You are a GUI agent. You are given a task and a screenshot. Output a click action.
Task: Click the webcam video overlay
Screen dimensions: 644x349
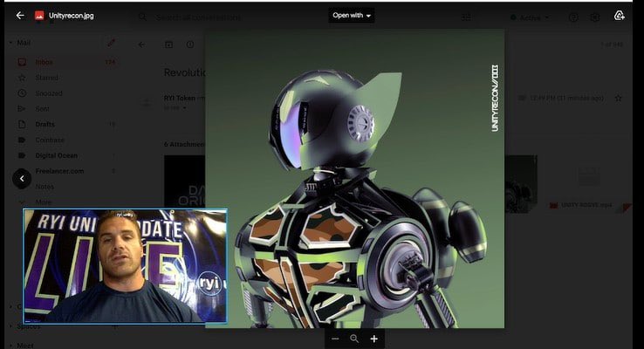[125, 265]
